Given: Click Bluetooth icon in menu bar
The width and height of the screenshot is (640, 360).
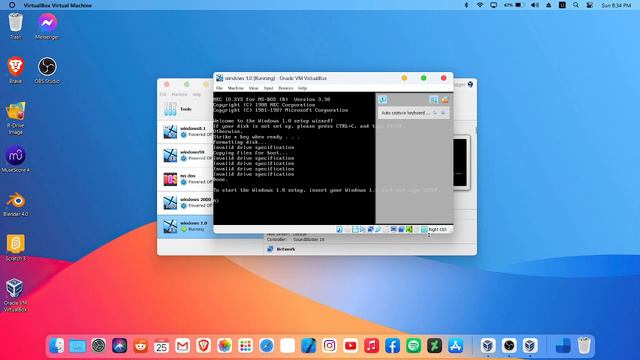Looking at the screenshot, I should (x=467, y=5).
